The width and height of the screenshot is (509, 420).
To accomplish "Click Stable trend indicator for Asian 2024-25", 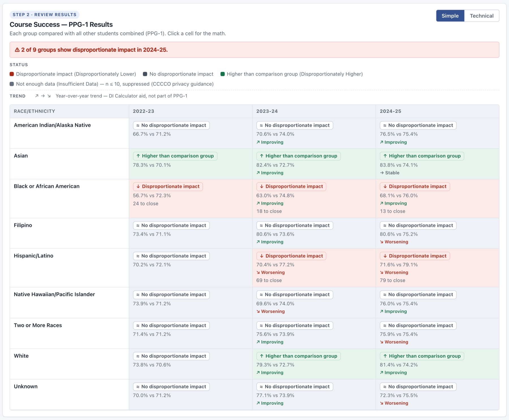I will point(390,173).
